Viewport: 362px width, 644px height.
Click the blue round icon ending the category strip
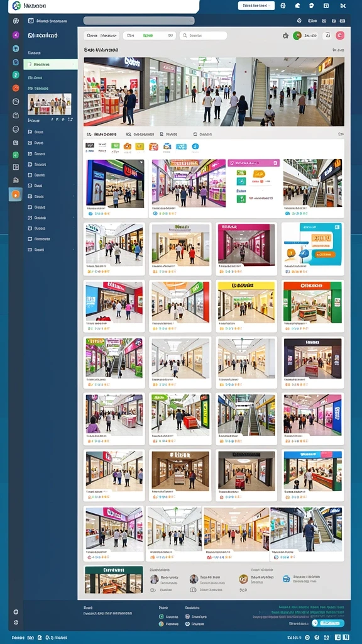(195, 146)
